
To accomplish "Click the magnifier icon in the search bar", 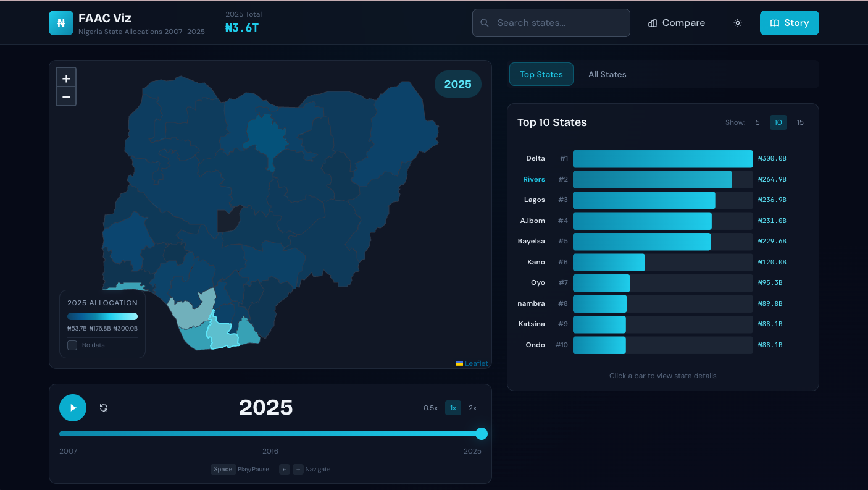I will pos(484,22).
